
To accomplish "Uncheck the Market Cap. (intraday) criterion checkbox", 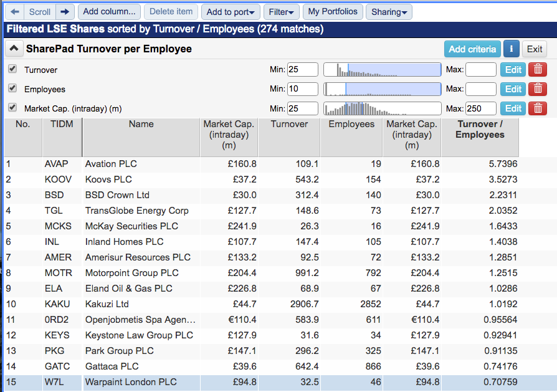I will 12,107.
